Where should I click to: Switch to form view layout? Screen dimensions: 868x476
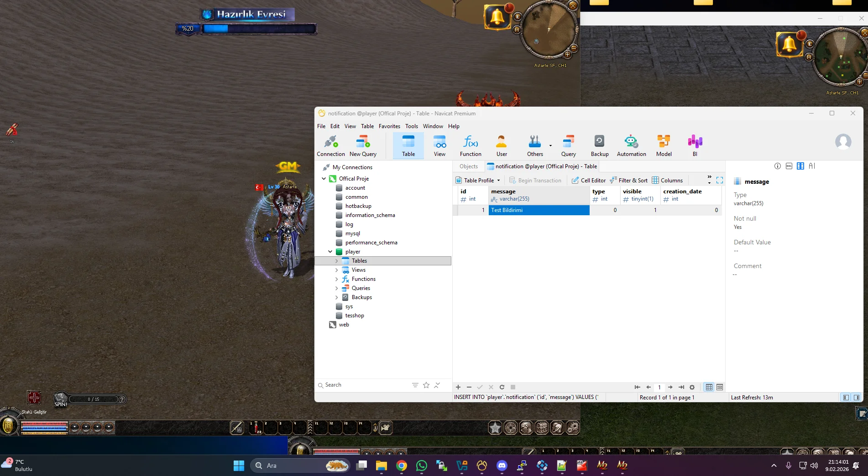pos(720,387)
